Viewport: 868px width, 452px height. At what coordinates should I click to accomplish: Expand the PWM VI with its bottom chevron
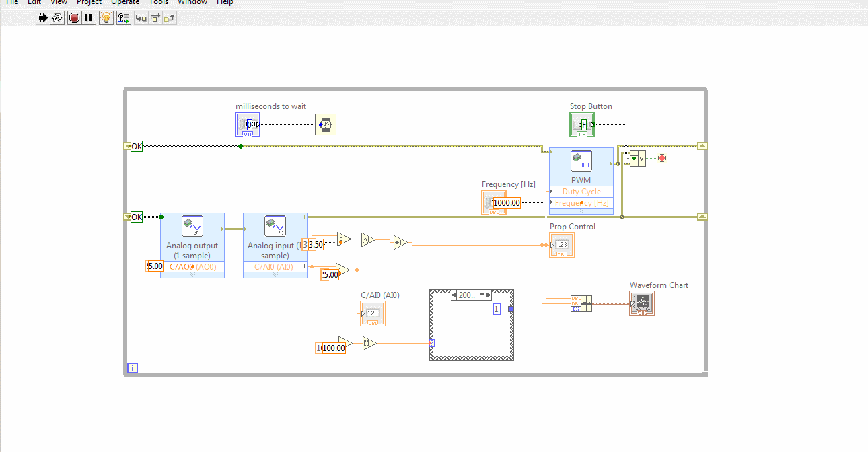581,211
